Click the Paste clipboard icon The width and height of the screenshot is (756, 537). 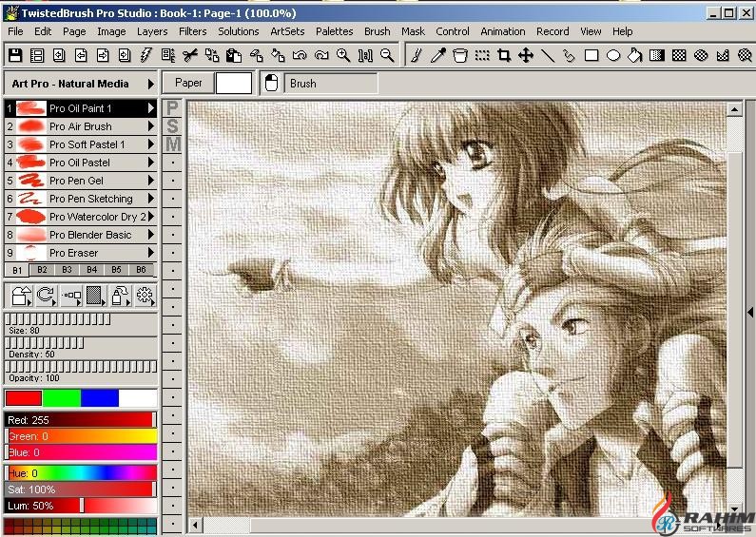234,55
